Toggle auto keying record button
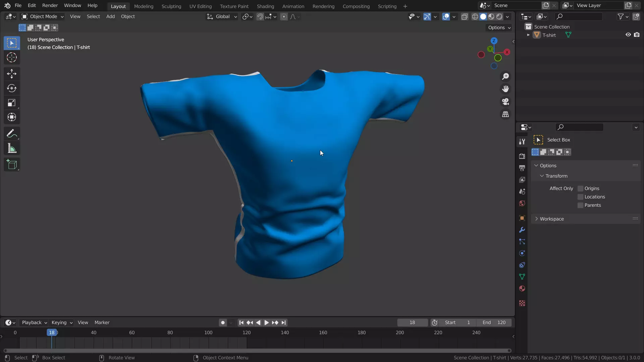The height and width of the screenshot is (362, 644). tap(223, 322)
